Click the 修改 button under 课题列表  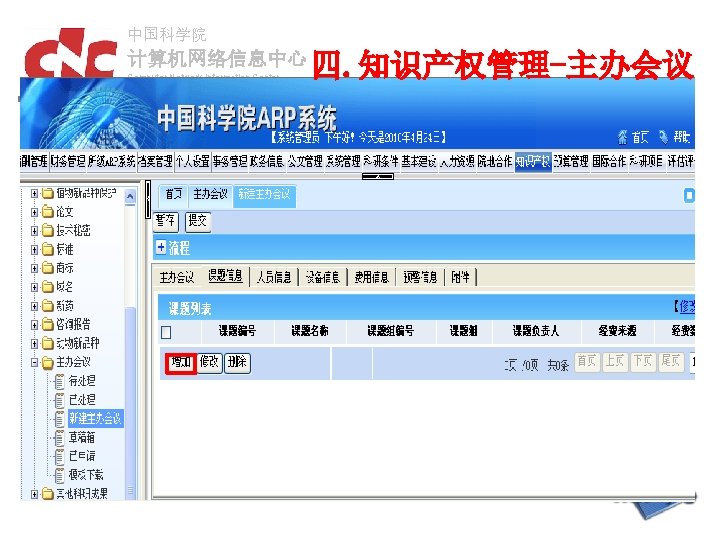[209, 363]
